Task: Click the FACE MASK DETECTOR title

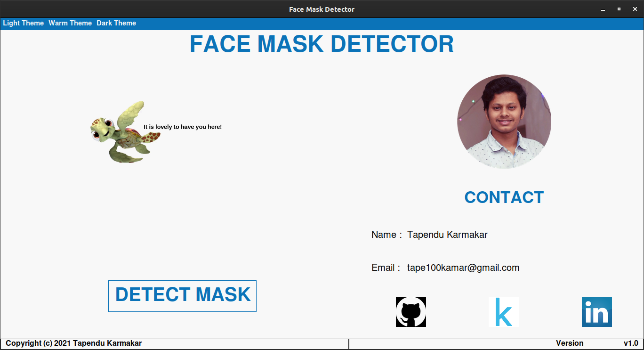Action: (x=322, y=44)
